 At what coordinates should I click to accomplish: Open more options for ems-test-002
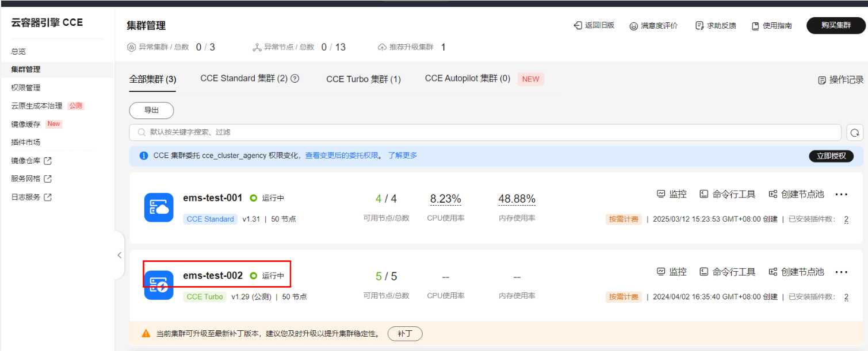(842, 272)
